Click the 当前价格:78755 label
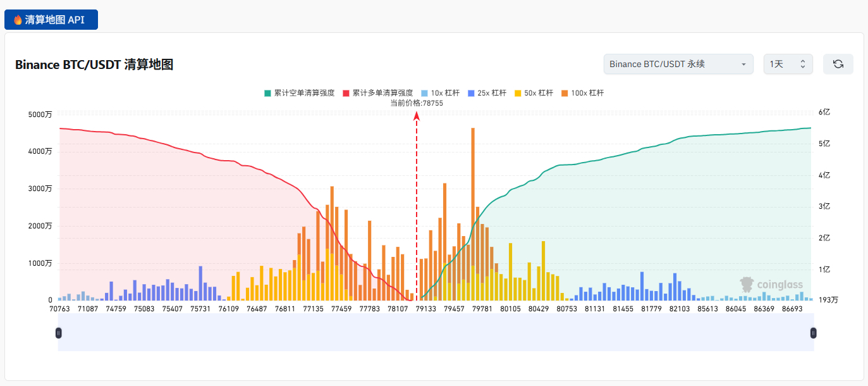 tap(417, 103)
